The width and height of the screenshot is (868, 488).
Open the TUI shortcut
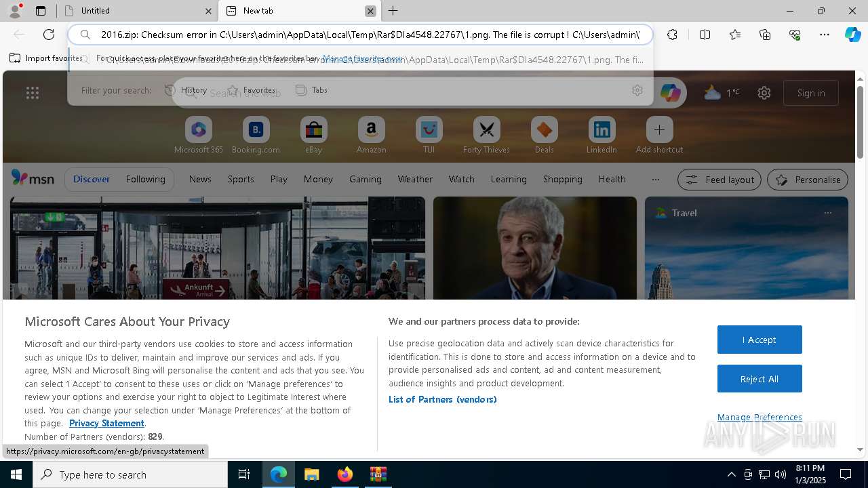click(x=429, y=136)
